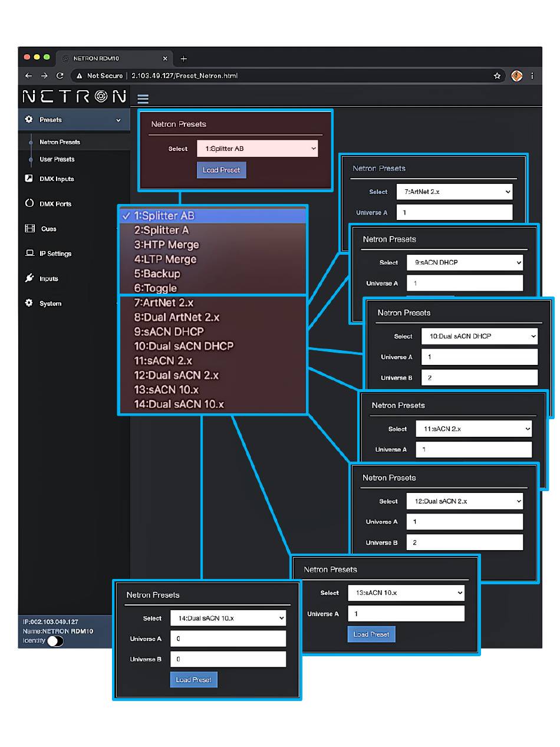This screenshot has height=747, width=560.
Task: Open System sidebar menu item
Action: tap(50, 304)
